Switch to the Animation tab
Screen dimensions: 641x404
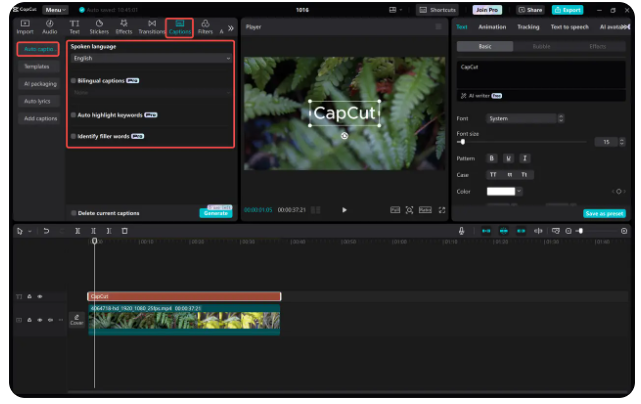coord(492,27)
